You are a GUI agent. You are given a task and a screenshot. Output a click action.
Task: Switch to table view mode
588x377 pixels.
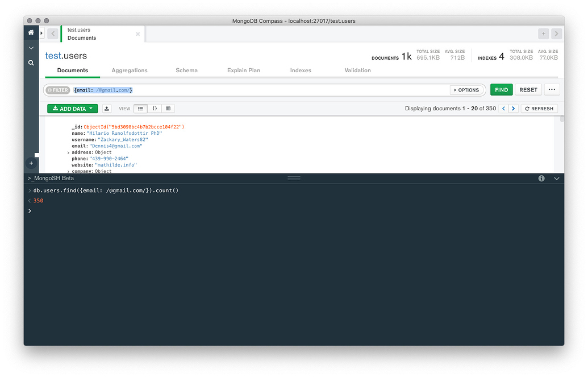pos(167,108)
